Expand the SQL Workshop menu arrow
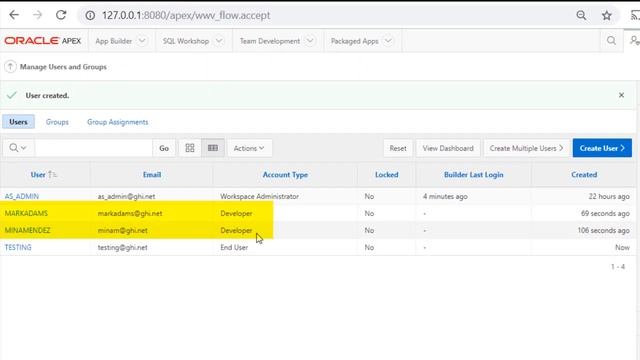 click(x=219, y=41)
